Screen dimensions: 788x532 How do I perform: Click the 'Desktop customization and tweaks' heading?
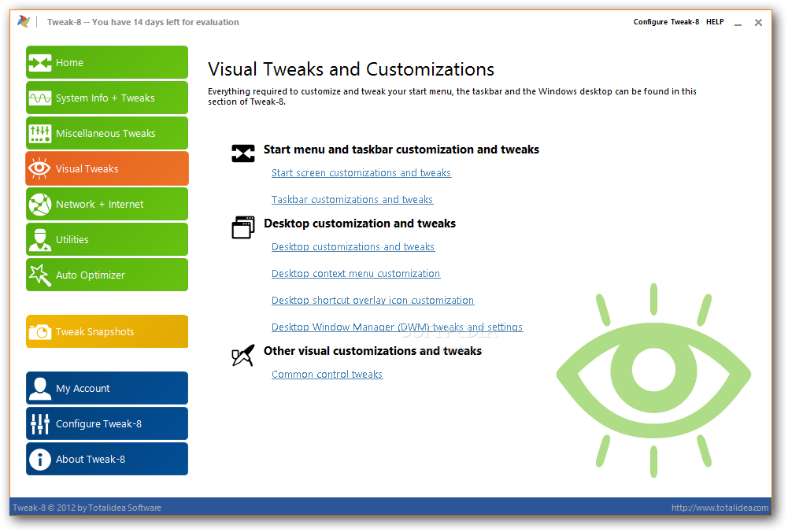coord(359,223)
